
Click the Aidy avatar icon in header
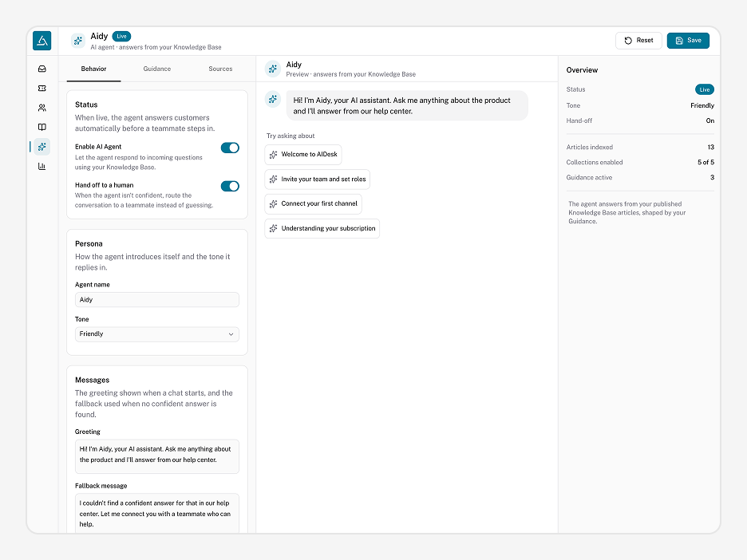click(x=78, y=41)
